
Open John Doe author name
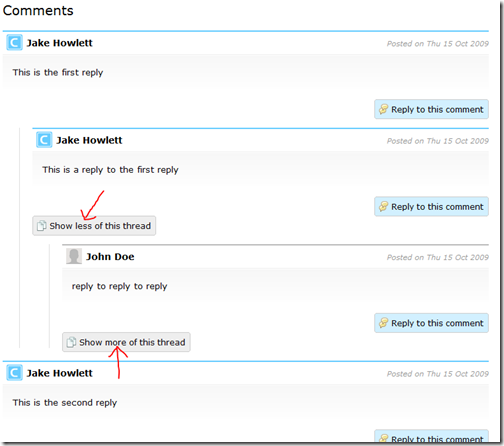click(110, 257)
